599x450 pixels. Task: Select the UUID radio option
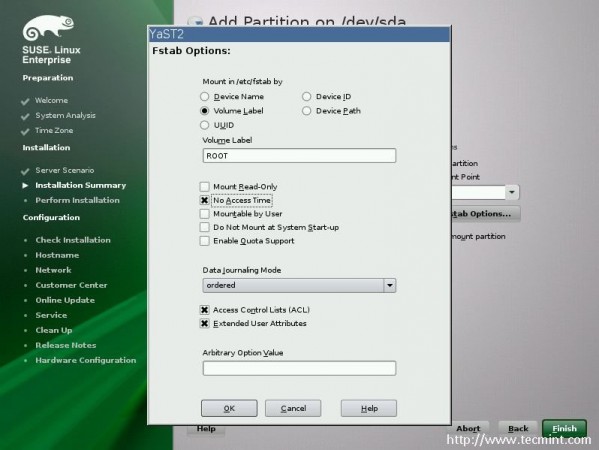205,125
